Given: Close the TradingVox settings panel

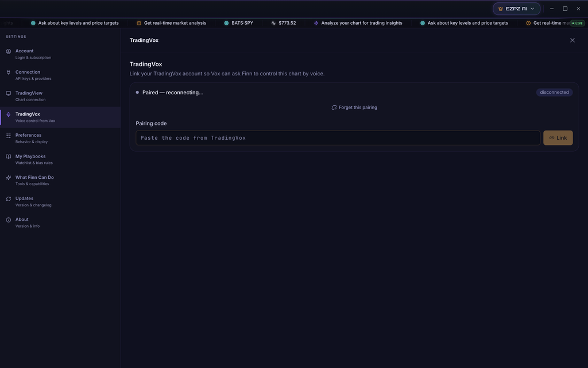Looking at the screenshot, I should 572,40.
